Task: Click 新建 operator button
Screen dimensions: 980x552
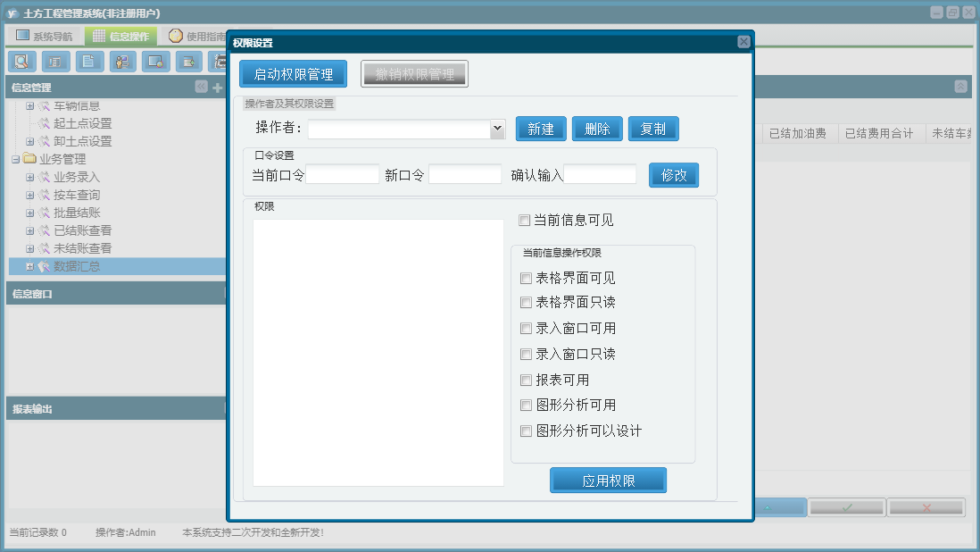Action: pyautogui.click(x=541, y=129)
